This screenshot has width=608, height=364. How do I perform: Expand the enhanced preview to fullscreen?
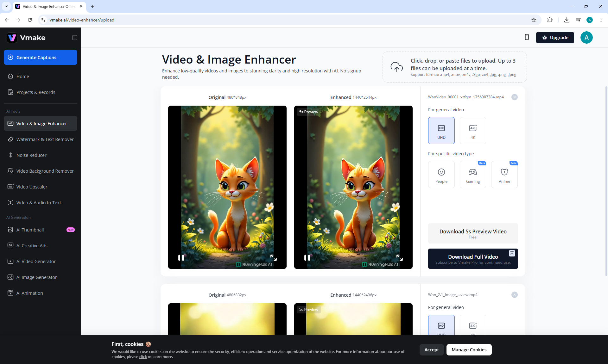pyautogui.click(x=399, y=258)
